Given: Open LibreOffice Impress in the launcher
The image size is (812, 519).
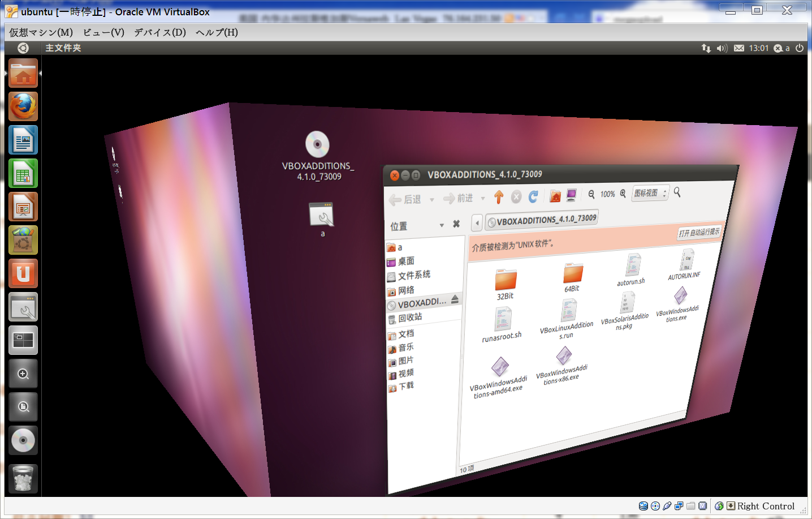Looking at the screenshot, I should [x=23, y=207].
